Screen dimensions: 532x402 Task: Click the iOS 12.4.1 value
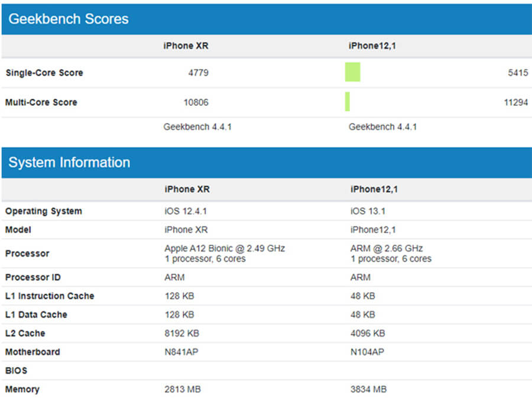(x=186, y=211)
